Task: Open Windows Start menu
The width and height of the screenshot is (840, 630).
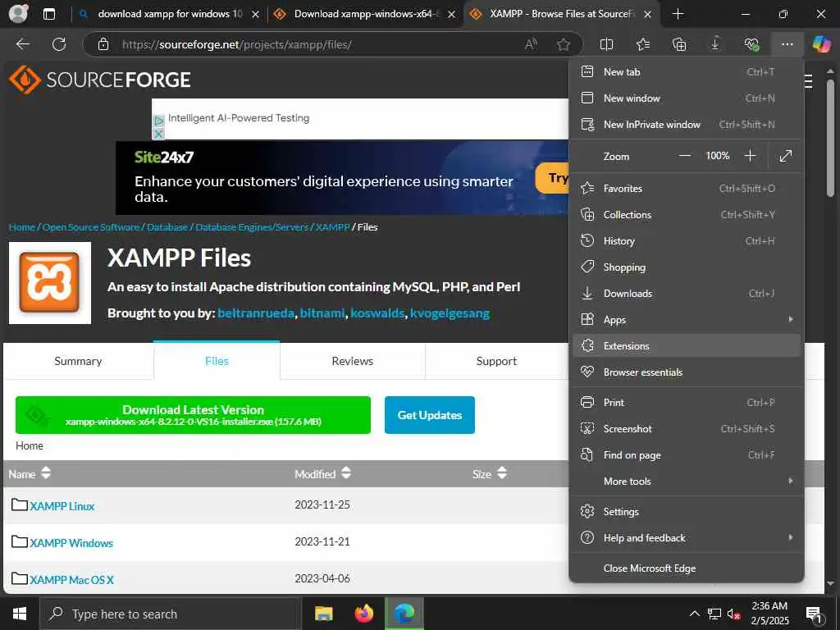Action: pos(20,614)
